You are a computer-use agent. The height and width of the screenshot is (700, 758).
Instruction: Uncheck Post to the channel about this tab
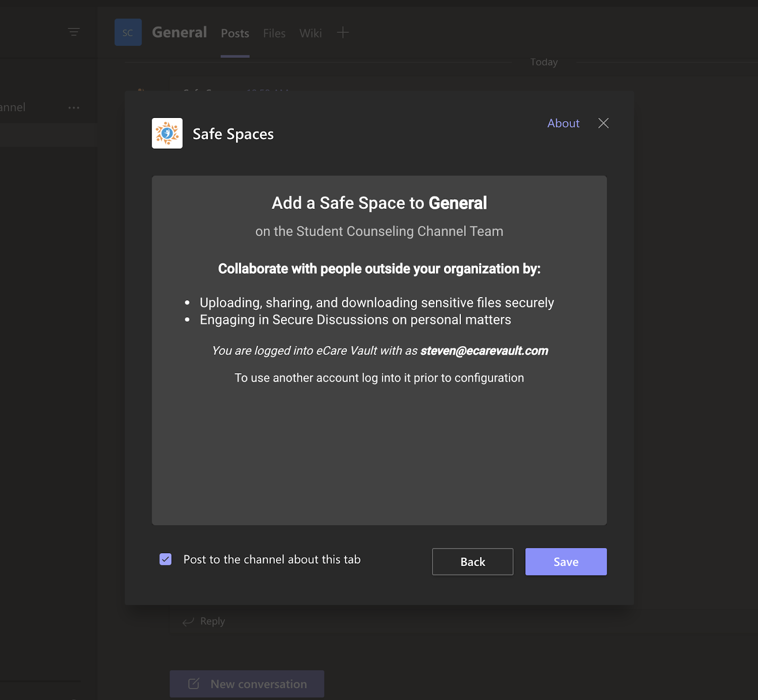coord(165,559)
